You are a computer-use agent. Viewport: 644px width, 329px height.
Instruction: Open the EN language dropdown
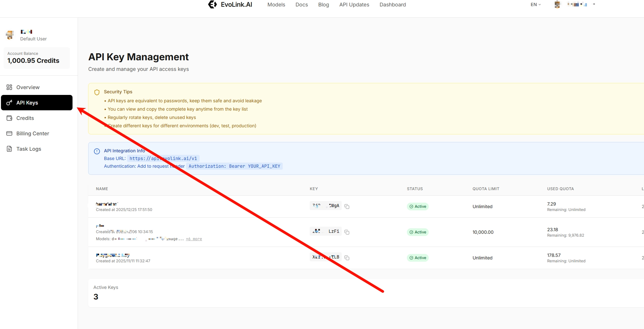tap(536, 4)
